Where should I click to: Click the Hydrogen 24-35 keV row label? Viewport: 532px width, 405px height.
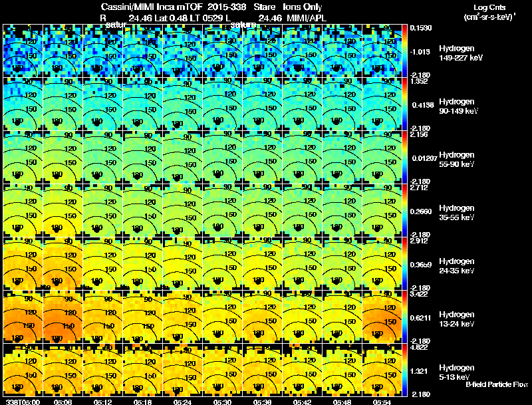coord(457,266)
